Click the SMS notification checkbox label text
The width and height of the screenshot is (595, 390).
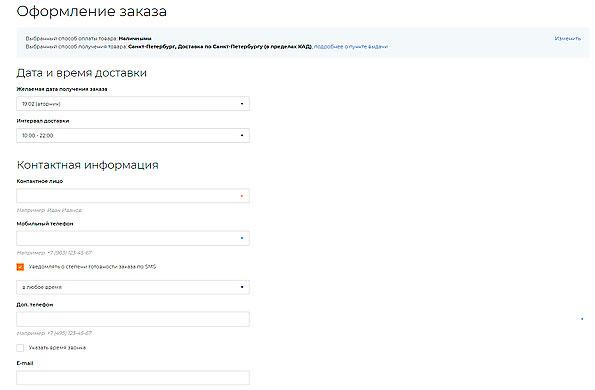pyautogui.click(x=93, y=267)
